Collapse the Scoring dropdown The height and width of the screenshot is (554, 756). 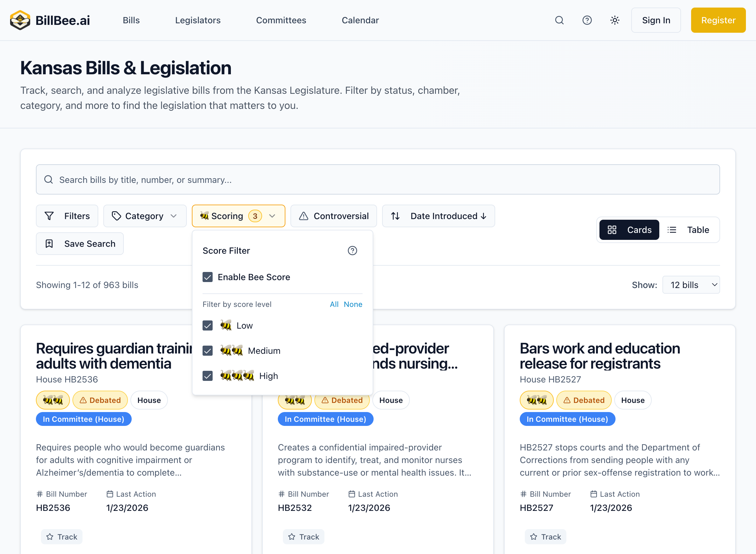(x=238, y=216)
